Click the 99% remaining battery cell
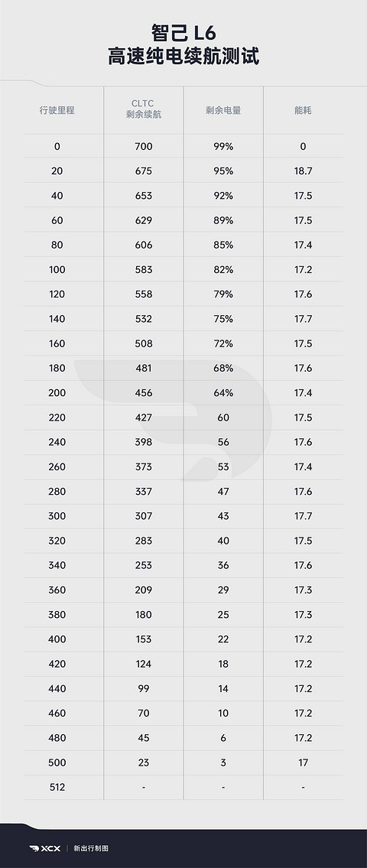367x868 pixels. point(223,147)
